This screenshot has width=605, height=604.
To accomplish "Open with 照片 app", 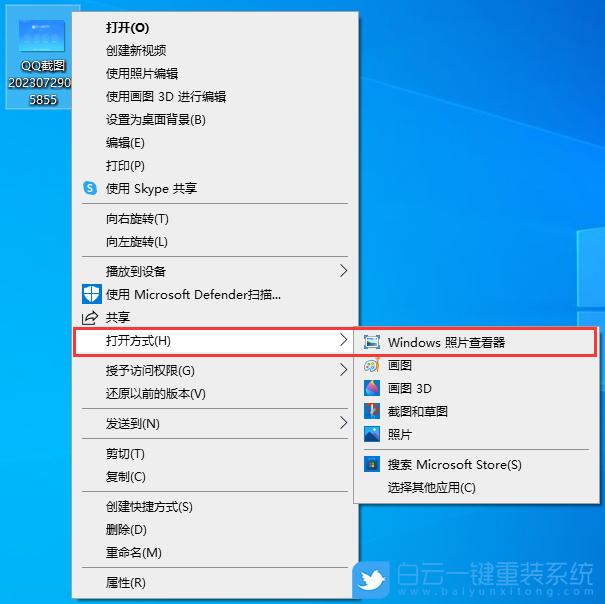I will pos(476,434).
